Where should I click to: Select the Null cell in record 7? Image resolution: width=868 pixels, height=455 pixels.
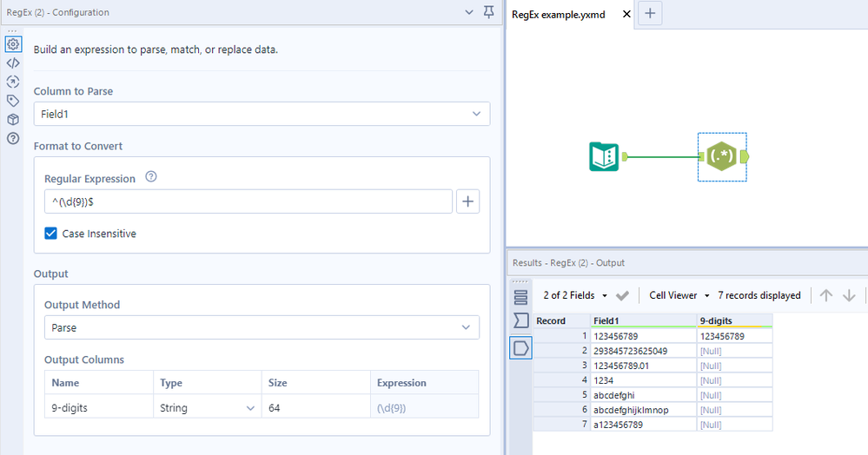734,425
